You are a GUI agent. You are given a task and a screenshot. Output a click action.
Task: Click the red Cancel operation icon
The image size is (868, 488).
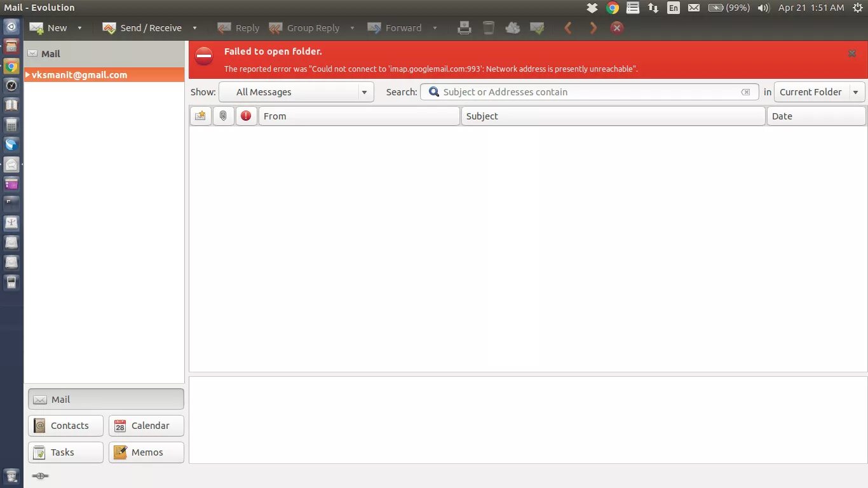tap(616, 28)
